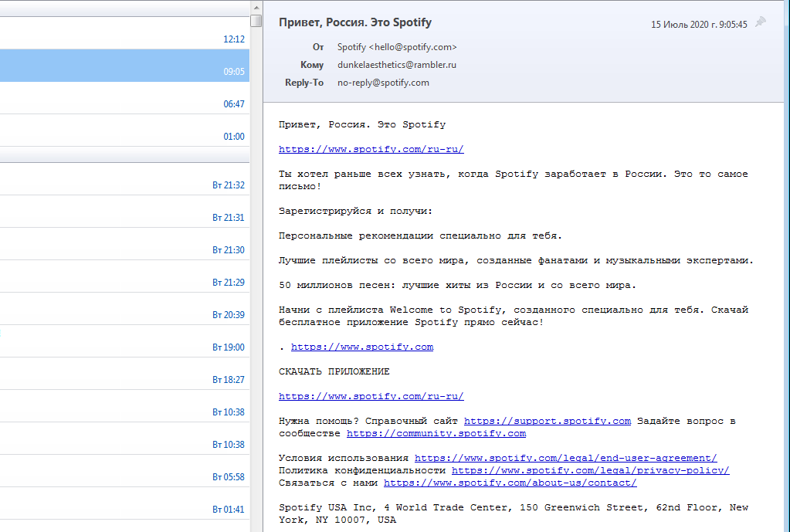
Task: Select the message received at 12:12
Action: [x=124, y=33]
